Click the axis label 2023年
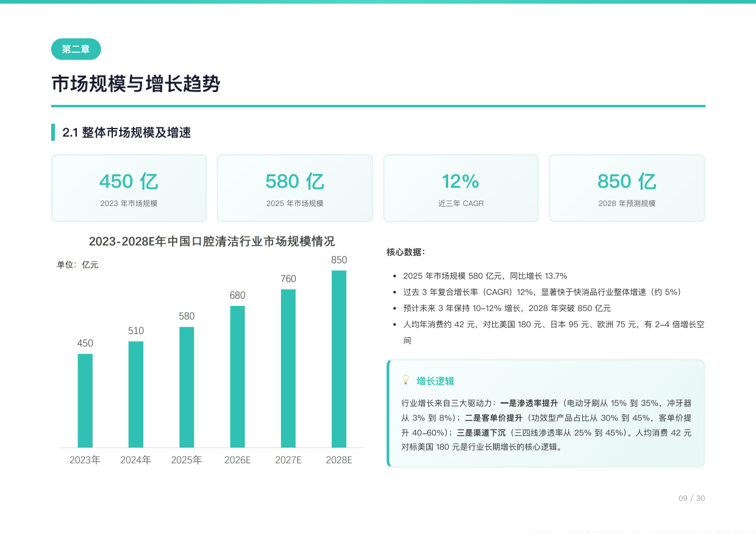The height and width of the screenshot is (534, 756). 85,460
